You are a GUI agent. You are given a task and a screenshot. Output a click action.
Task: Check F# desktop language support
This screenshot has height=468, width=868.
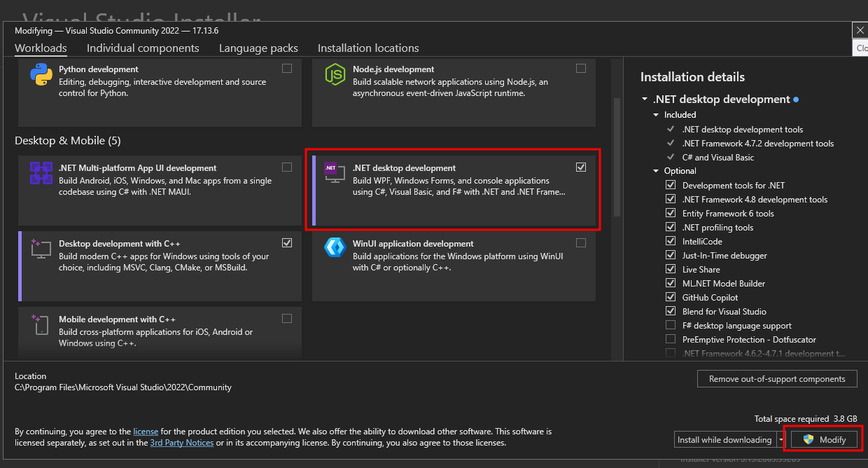click(671, 325)
